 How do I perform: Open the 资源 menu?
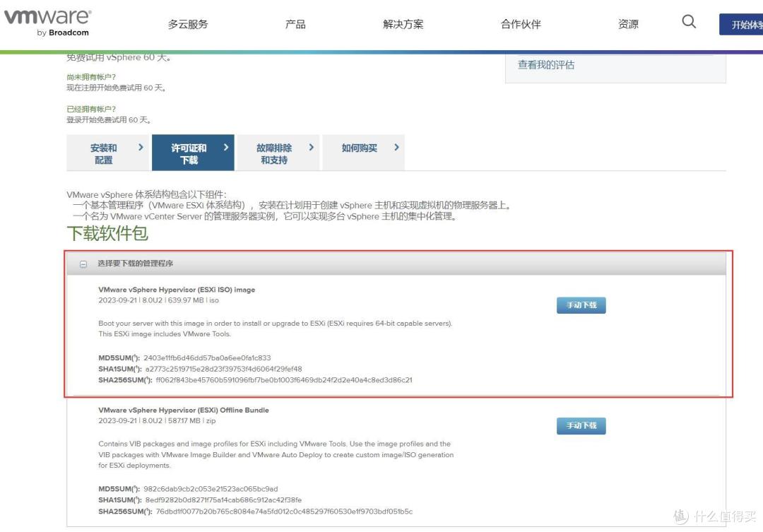coord(628,24)
